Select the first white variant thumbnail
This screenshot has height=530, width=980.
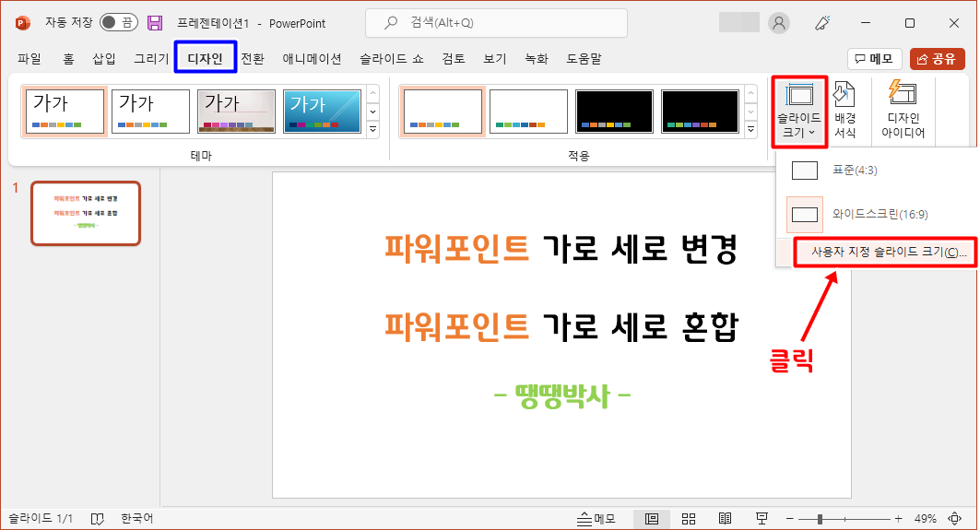pyautogui.click(x=443, y=112)
